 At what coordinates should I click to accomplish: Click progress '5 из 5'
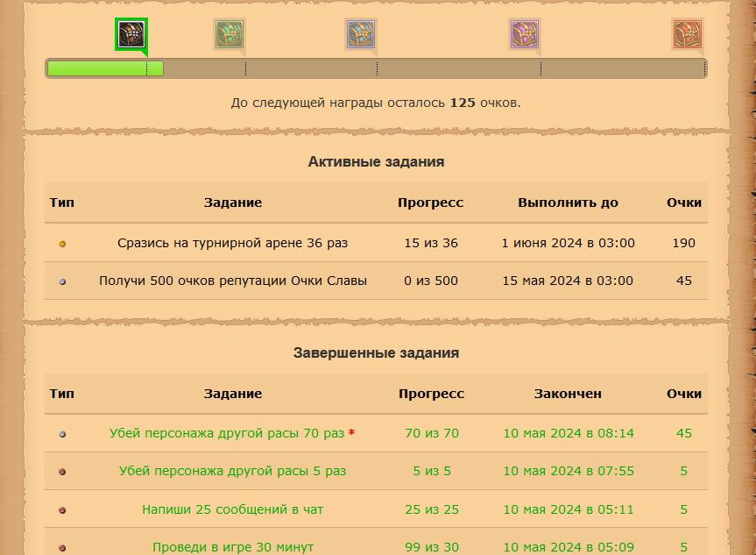coord(432,471)
